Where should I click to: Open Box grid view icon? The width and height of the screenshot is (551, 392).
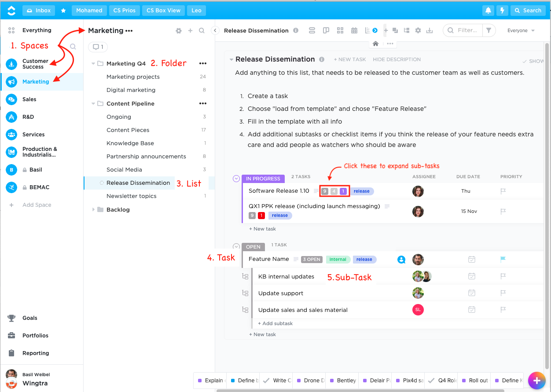click(x=340, y=30)
